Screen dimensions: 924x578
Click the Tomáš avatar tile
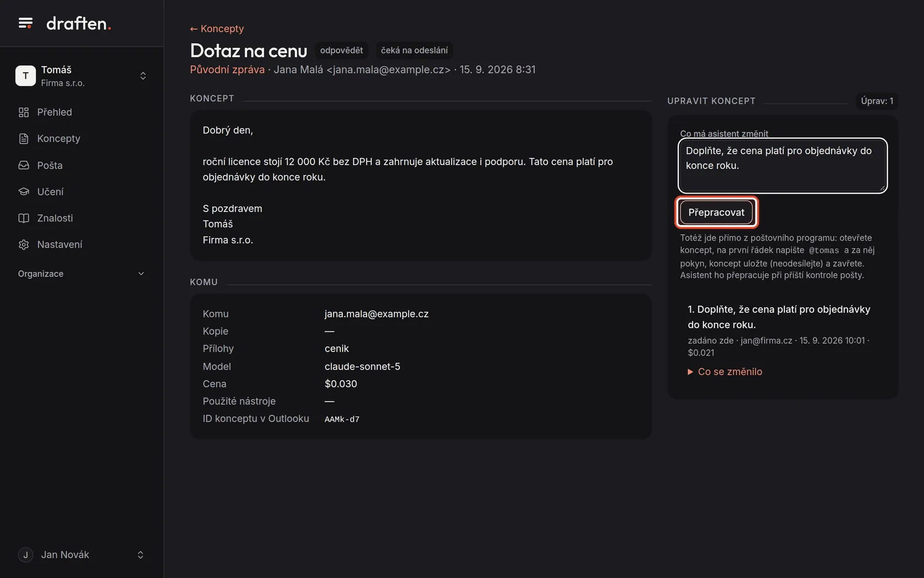point(25,76)
